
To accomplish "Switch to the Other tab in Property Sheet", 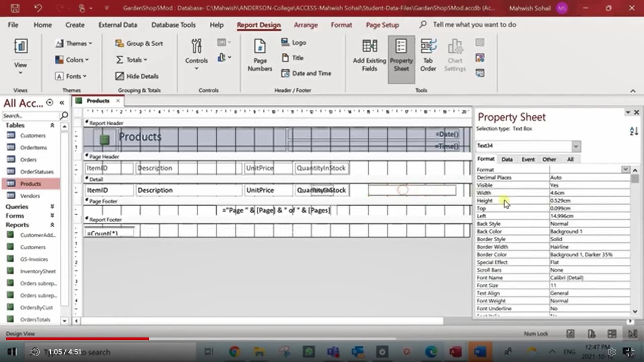I will pos(549,159).
